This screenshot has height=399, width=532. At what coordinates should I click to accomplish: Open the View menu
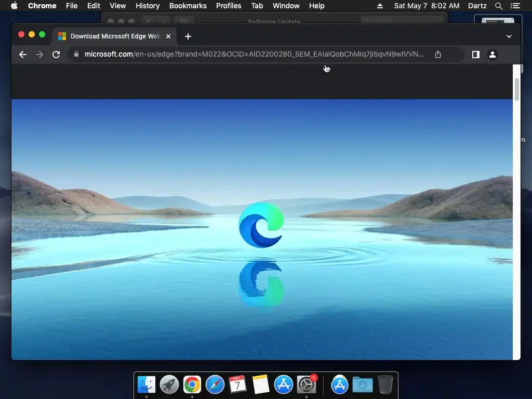point(118,6)
